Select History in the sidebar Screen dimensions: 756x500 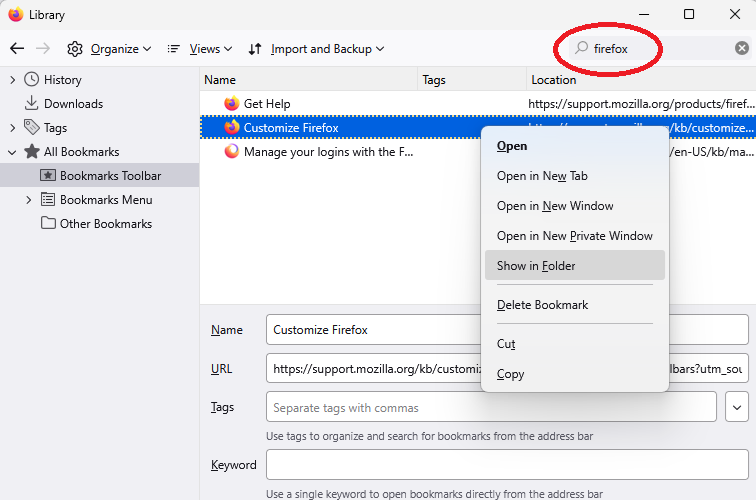(63, 80)
